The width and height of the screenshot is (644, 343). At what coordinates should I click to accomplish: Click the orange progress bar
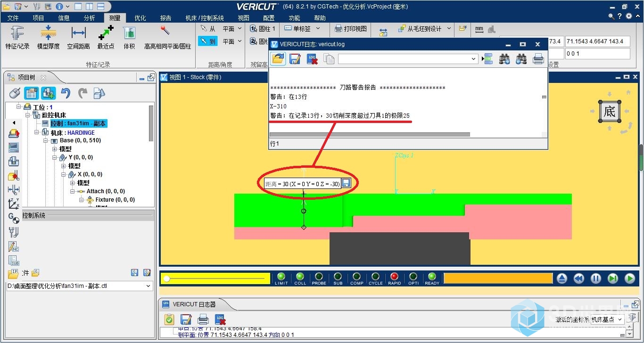click(498, 278)
